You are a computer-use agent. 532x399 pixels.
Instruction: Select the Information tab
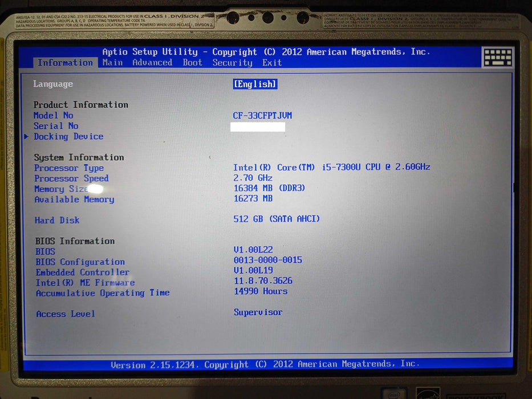[65, 63]
